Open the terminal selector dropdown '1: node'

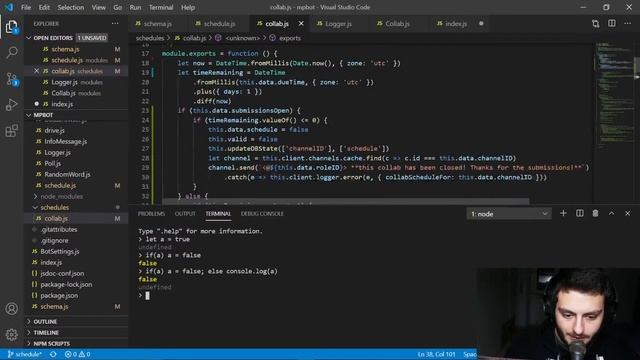[x=509, y=214]
